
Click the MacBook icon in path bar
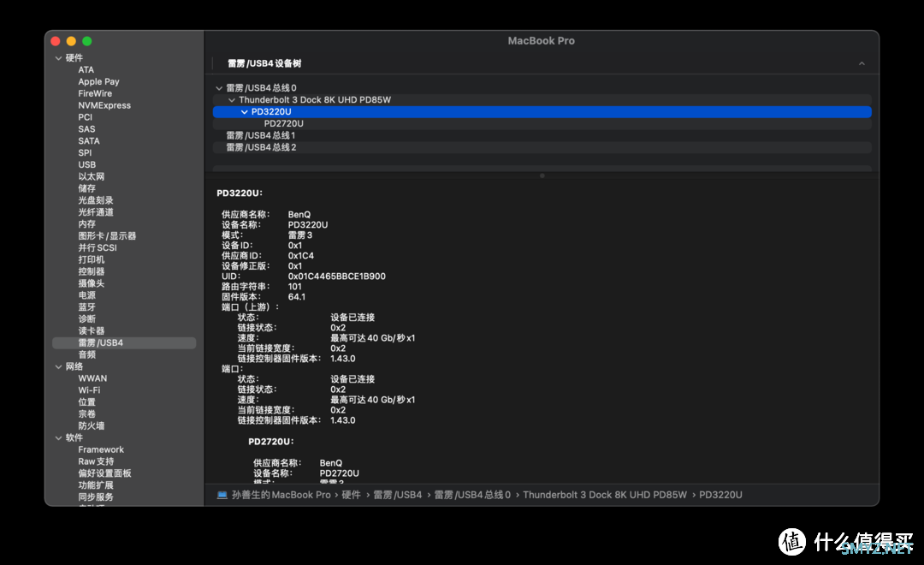(222, 495)
